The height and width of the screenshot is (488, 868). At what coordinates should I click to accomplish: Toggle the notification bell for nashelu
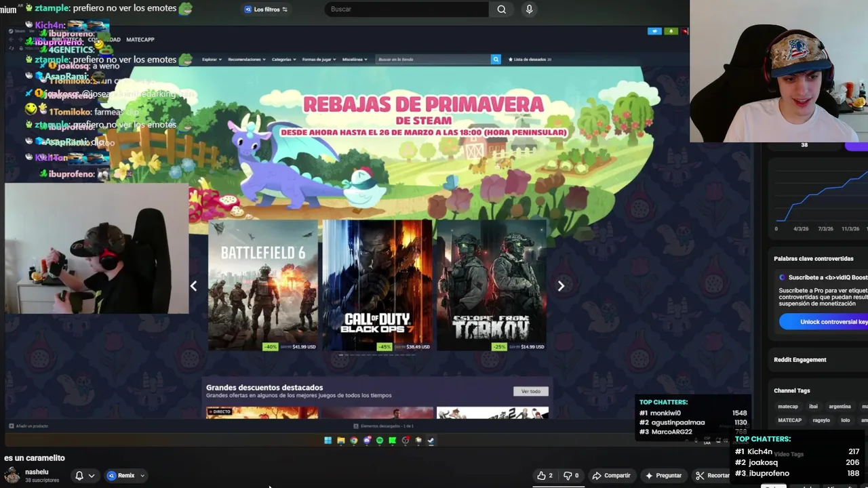pyautogui.click(x=79, y=476)
